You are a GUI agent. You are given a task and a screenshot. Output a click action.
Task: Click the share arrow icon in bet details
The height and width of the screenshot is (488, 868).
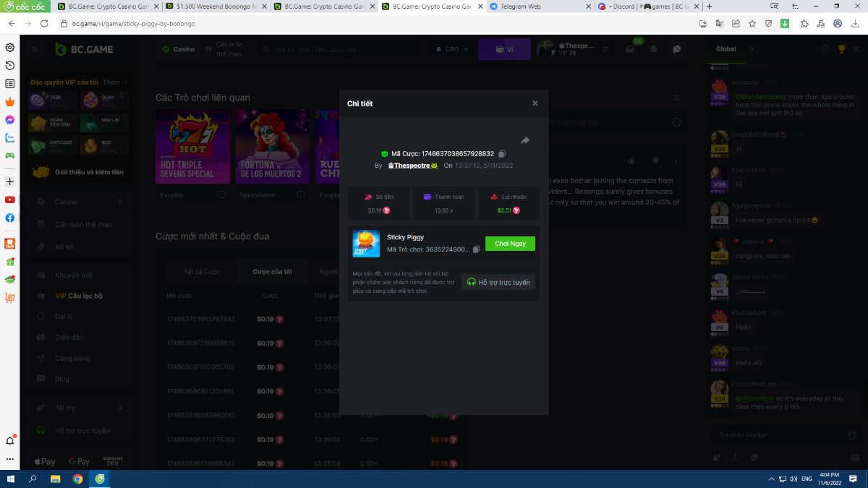coord(525,140)
